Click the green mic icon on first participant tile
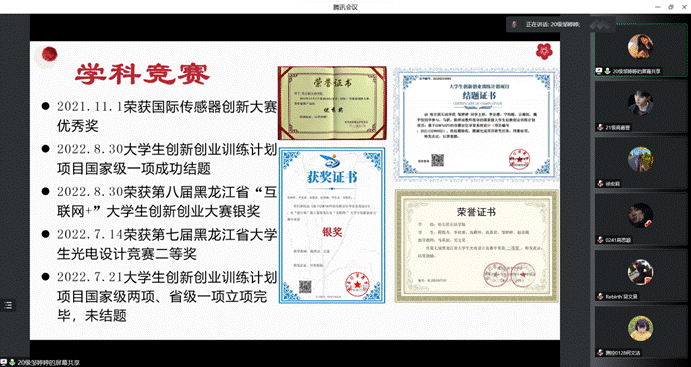 pos(607,71)
